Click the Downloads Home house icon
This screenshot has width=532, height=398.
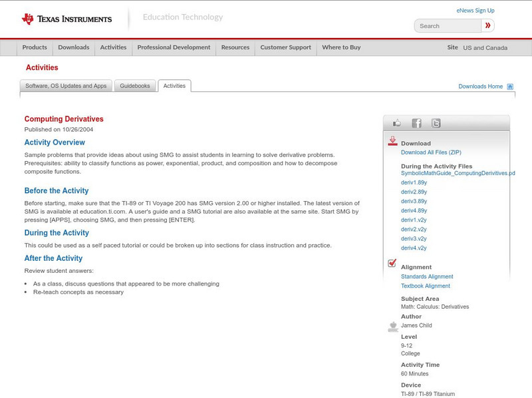point(510,87)
